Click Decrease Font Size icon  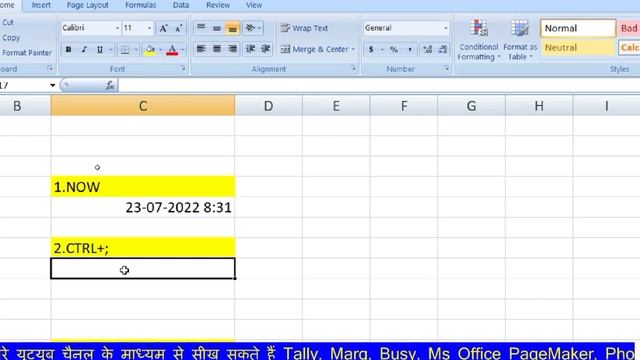[x=179, y=28]
